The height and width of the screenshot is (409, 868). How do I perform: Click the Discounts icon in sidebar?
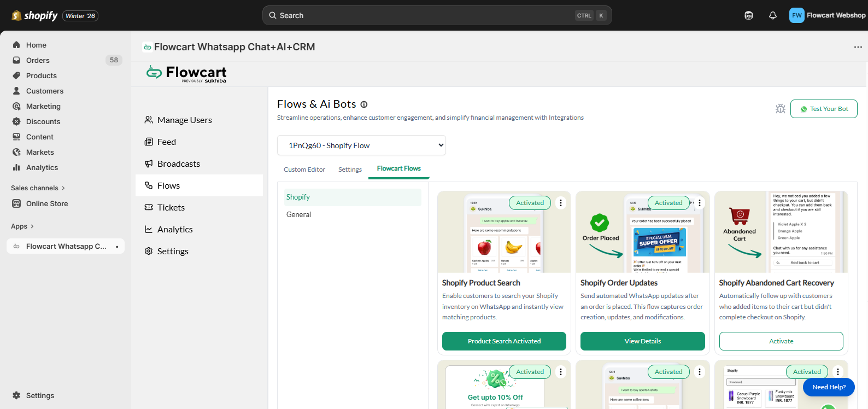(x=16, y=121)
